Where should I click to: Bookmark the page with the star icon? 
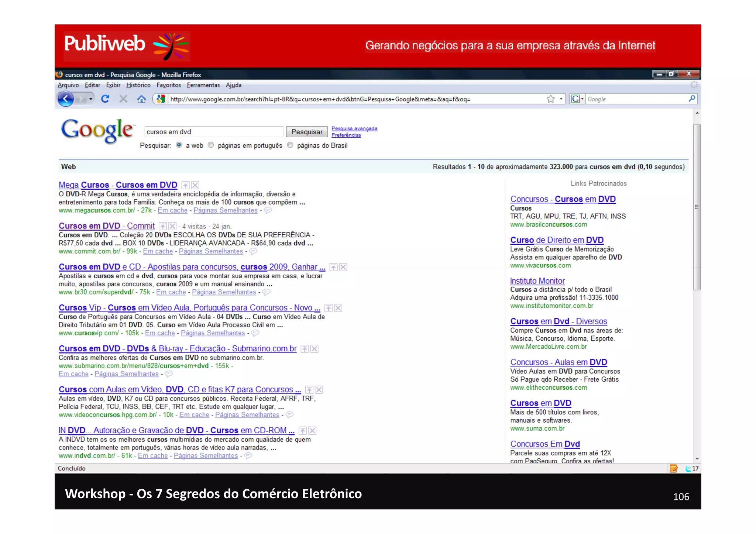pyautogui.click(x=550, y=99)
